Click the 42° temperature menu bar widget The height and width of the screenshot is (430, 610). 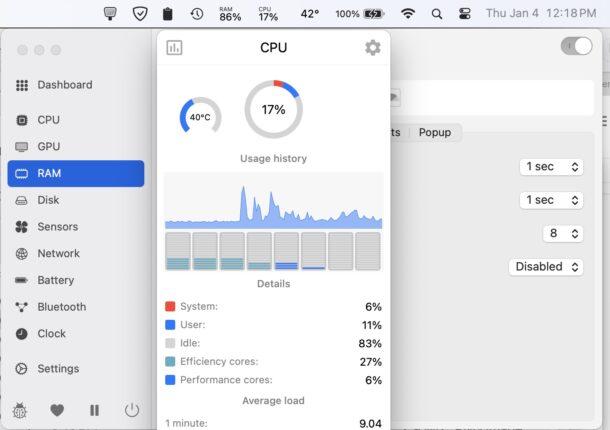coord(310,14)
